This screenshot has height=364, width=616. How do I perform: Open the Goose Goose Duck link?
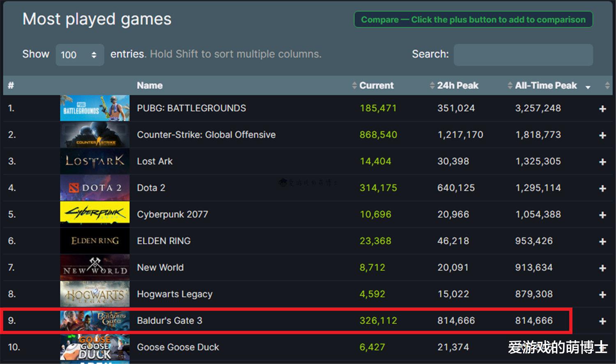178,347
